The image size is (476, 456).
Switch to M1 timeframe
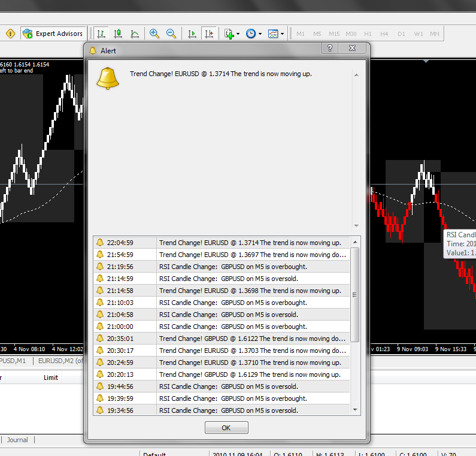pos(301,34)
